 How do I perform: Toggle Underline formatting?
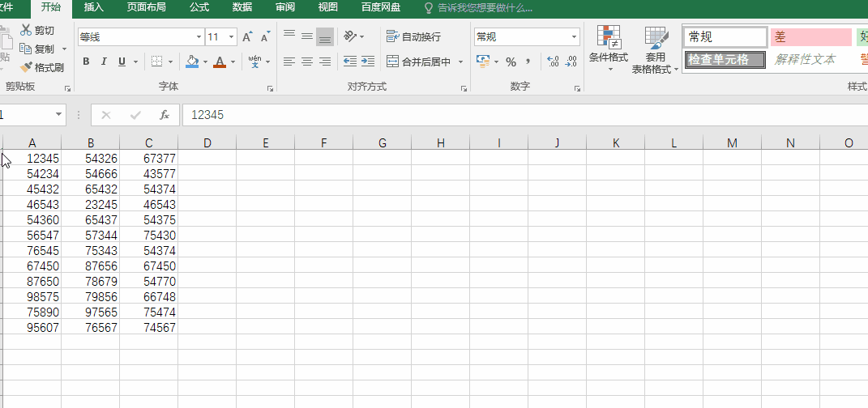point(122,62)
